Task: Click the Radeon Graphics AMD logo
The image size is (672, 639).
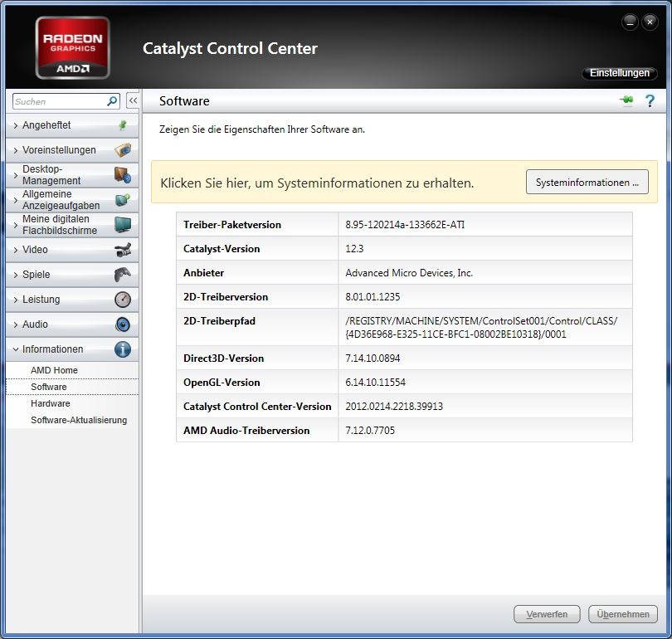Action: (x=72, y=47)
